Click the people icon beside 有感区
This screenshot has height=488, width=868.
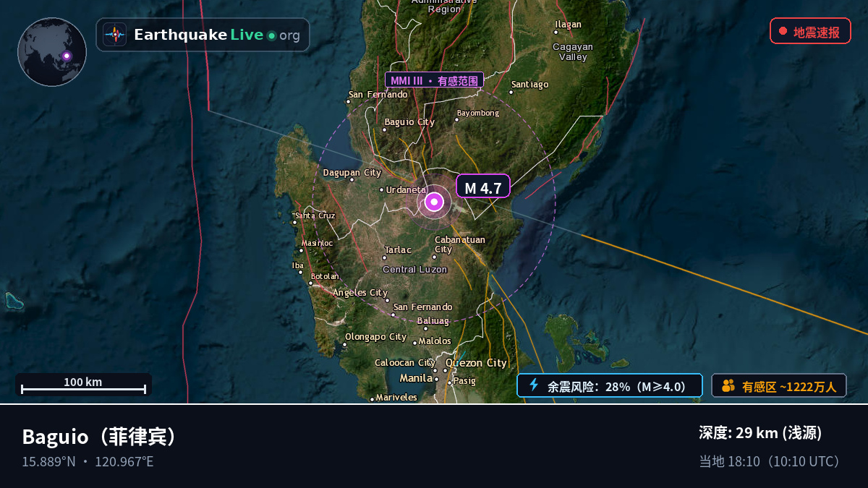click(728, 386)
